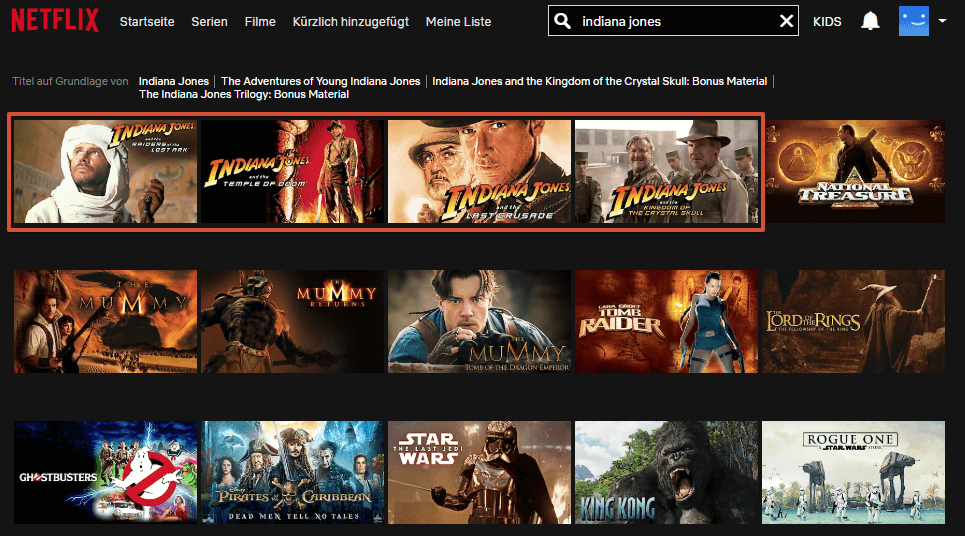
Task: Open Ghostbusters thumbnail
Action: pos(105,472)
